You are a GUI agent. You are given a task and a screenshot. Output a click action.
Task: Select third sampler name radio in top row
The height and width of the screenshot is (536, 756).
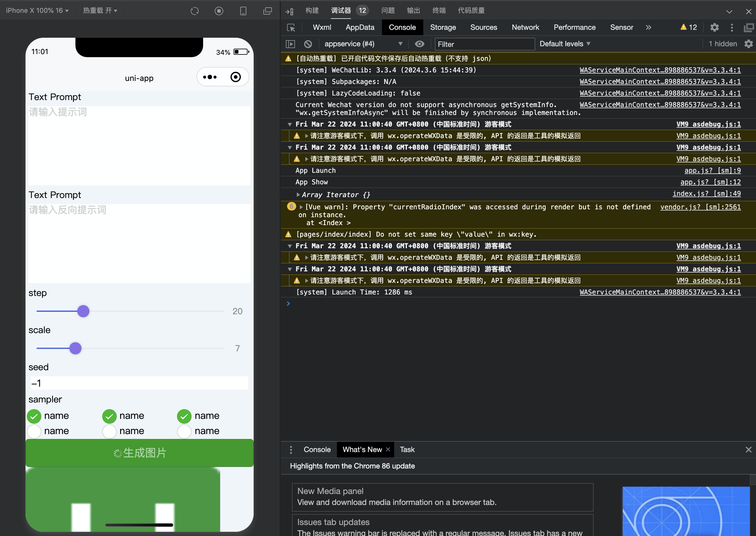pos(184,416)
